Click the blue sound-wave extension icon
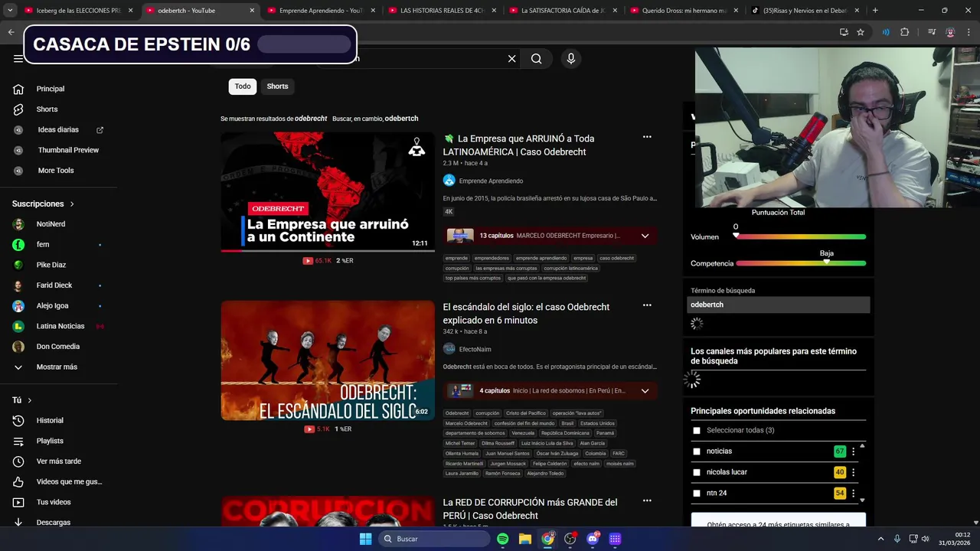This screenshot has height=551, width=980. pos(886,32)
